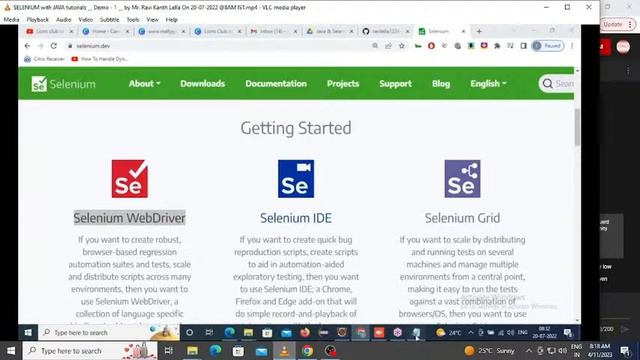Screen dimensions: 640x360
Task: Bookmark the page with the star icon
Action: pos(402,46)
